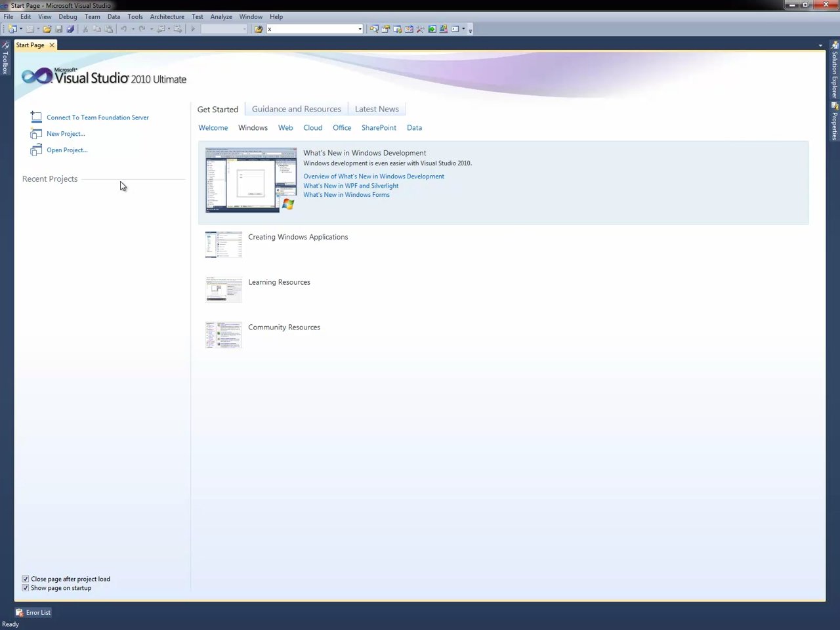Click the Connect To Team Foundation Server icon

click(x=36, y=117)
